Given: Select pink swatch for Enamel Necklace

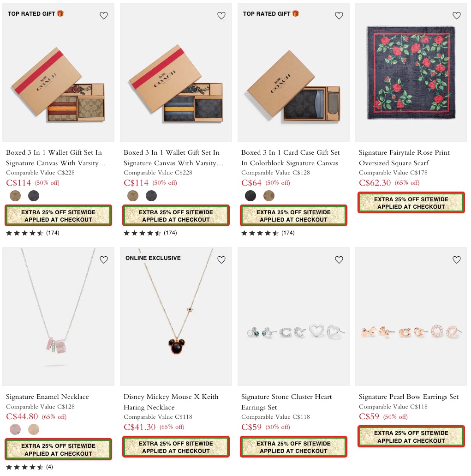Looking at the screenshot, I should pyautogui.click(x=15, y=429).
